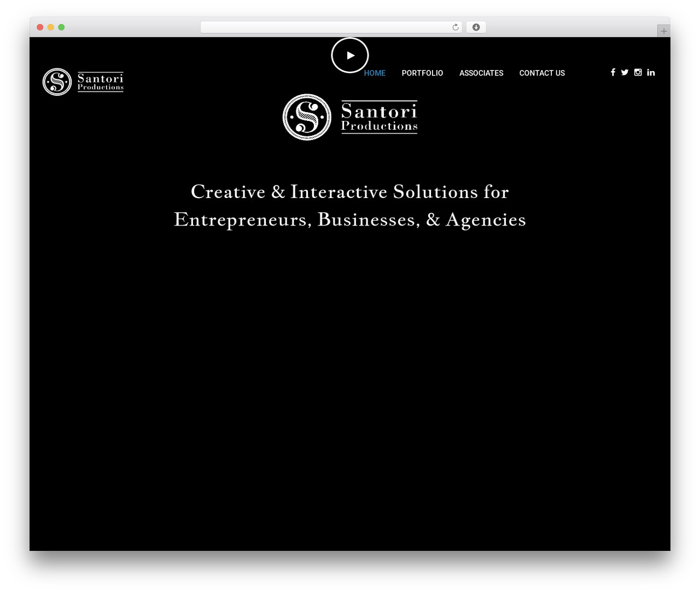Click the browser address bar field
The height and width of the screenshot is (593, 700).
point(331,27)
